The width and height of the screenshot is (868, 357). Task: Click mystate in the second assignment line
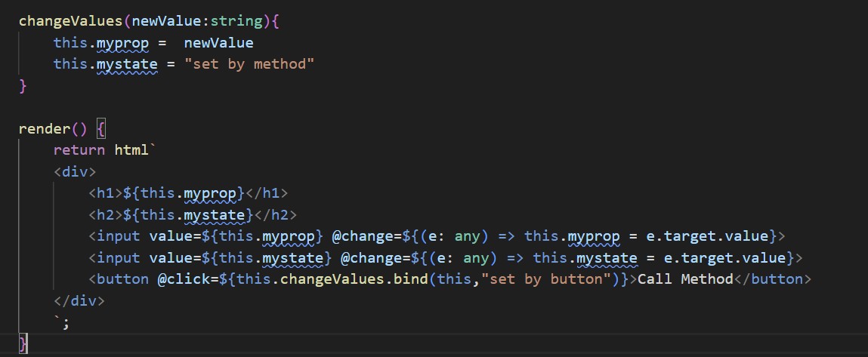128,64
